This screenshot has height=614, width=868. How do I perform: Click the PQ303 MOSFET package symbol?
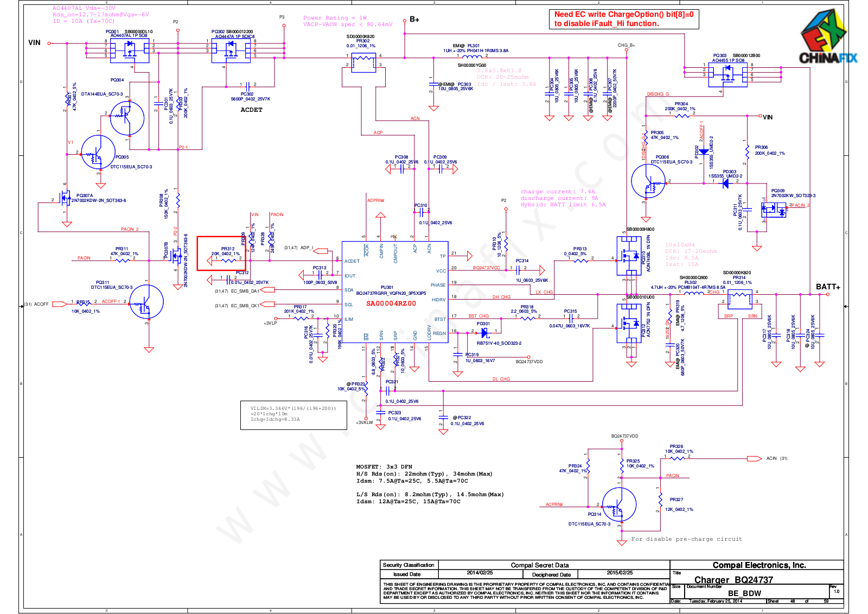727,75
